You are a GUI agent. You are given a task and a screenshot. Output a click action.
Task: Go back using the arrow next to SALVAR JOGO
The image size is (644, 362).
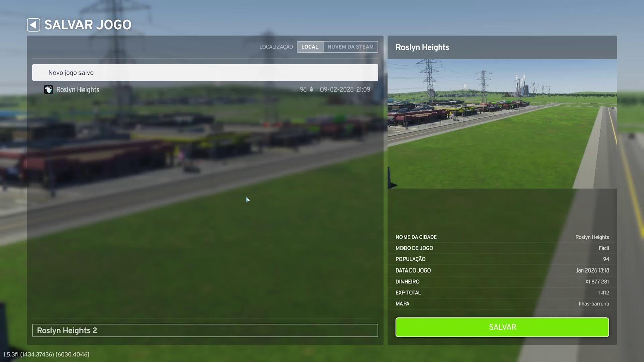click(33, 25)
